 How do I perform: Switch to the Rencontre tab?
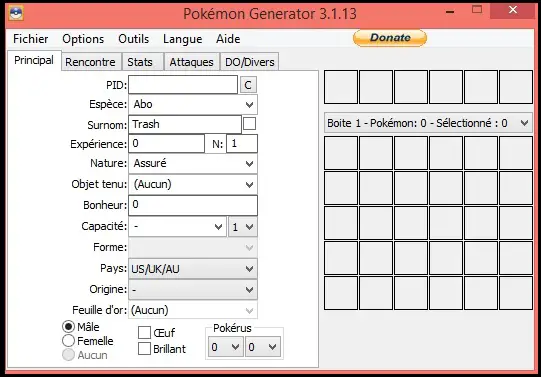[x=90, y=62]
